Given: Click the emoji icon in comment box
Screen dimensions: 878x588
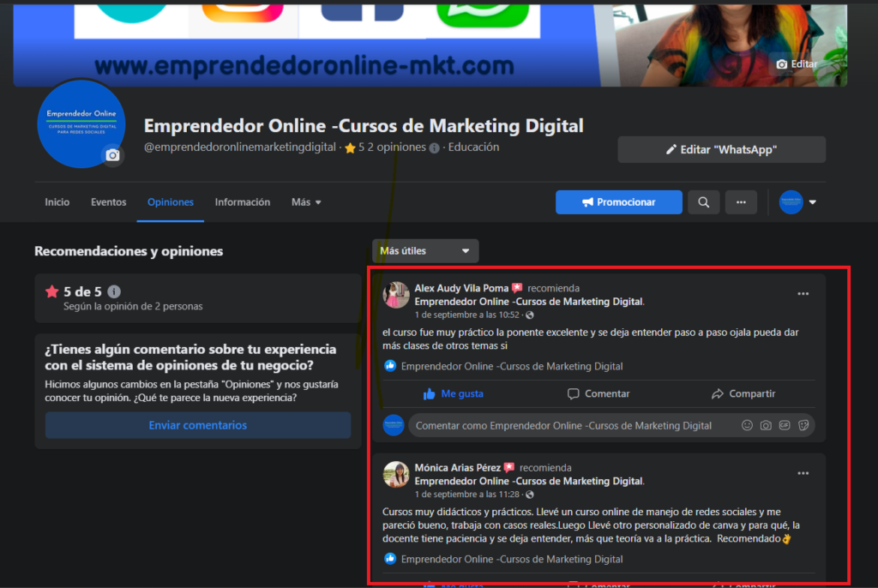Looking at the screenshot, I should point(747,425).
